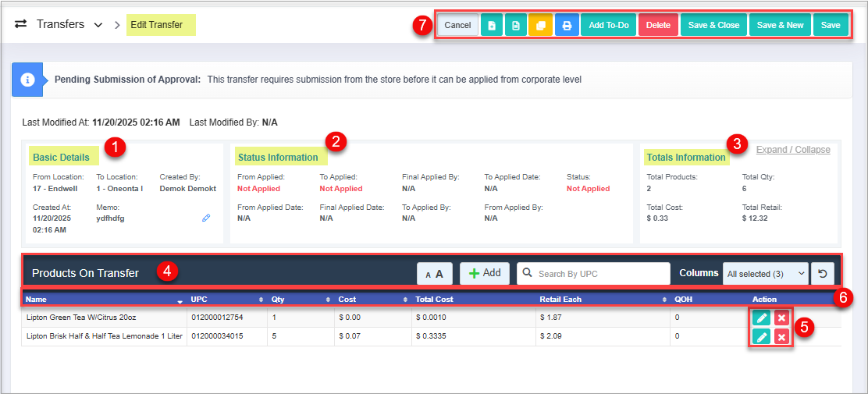Click pencil icon next to Memo

(206, 218)
